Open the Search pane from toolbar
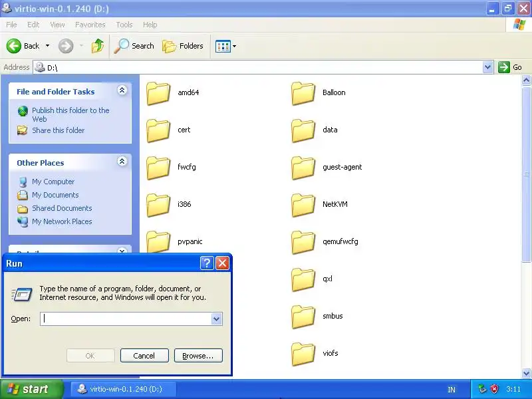The width and height of the screenshot is (532, 399). pyautogui.click(x=134, y=46)
